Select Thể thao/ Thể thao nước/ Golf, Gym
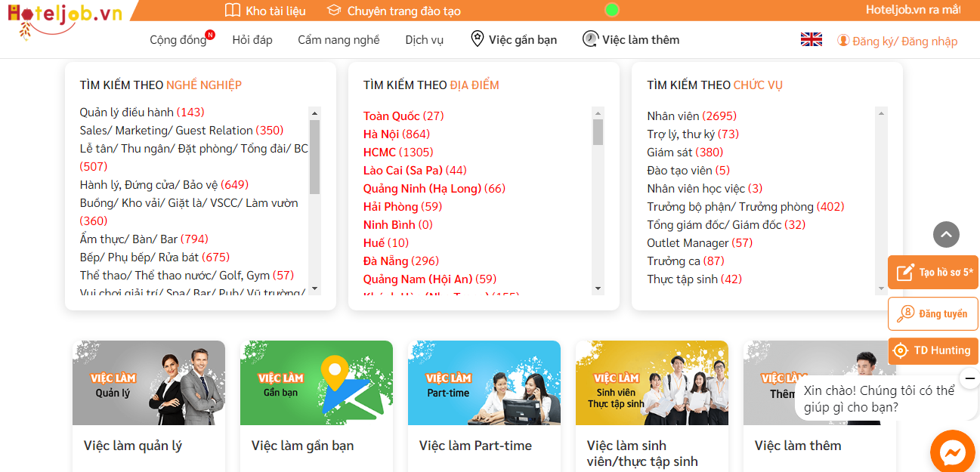980x472 pixels. click(187, 275)
